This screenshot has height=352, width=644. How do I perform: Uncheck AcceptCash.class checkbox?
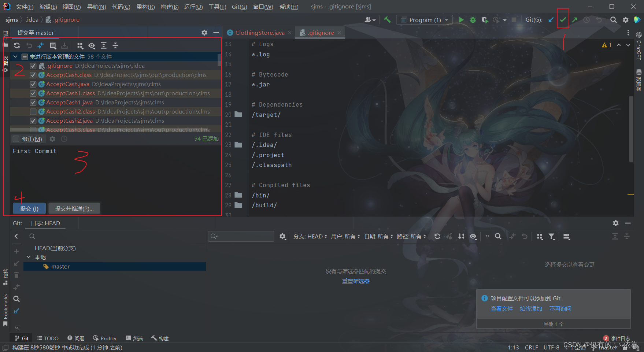(33, 75)
